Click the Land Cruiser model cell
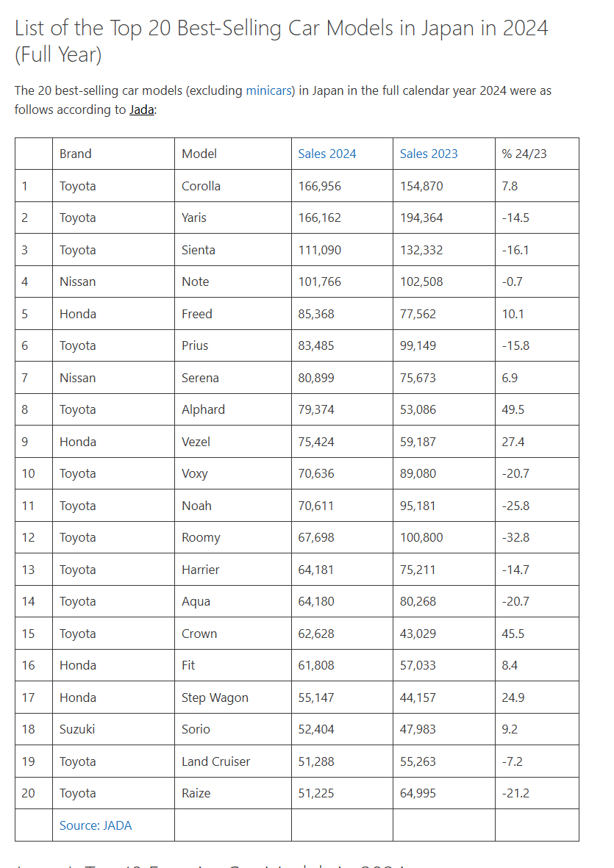The image size is (614, 868). coord(233,761)
